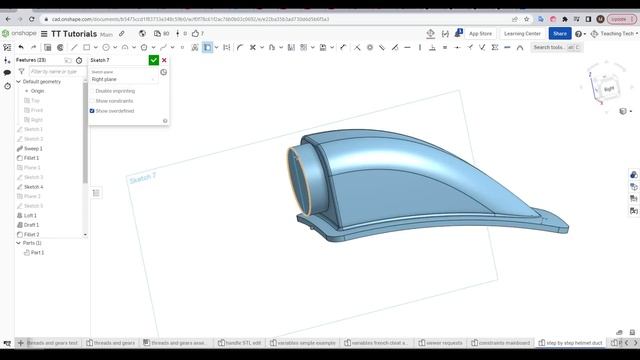This screenshot has width=640, height=360.
Task: Toggle the Disable imprinting checkbox
Action: pyautogui.click(x=92, y=91)
